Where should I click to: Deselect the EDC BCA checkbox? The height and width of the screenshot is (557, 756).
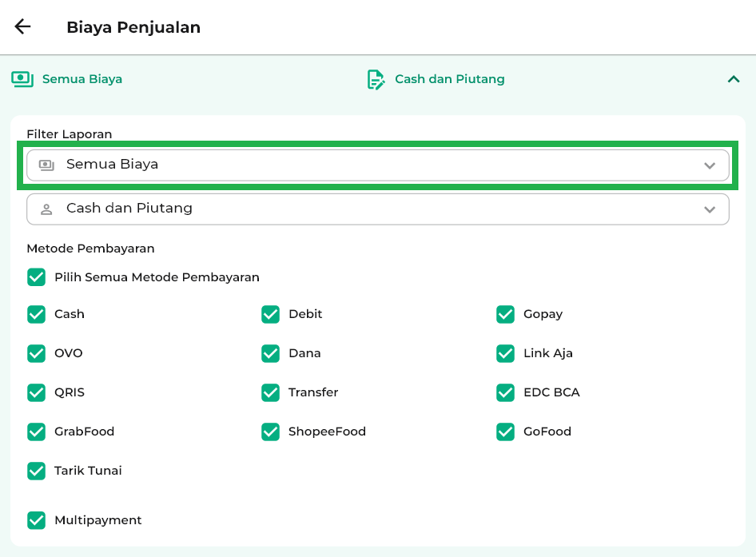[x=505, y=392]
